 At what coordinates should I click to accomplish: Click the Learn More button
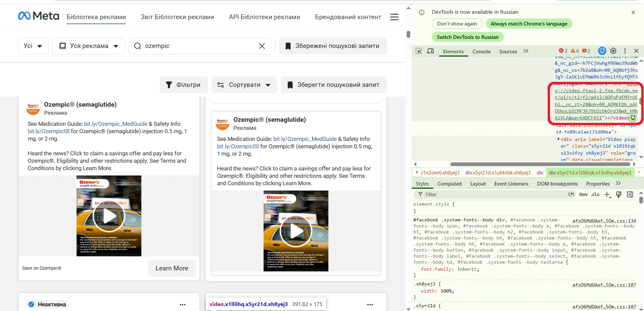(x=172, y=268)
